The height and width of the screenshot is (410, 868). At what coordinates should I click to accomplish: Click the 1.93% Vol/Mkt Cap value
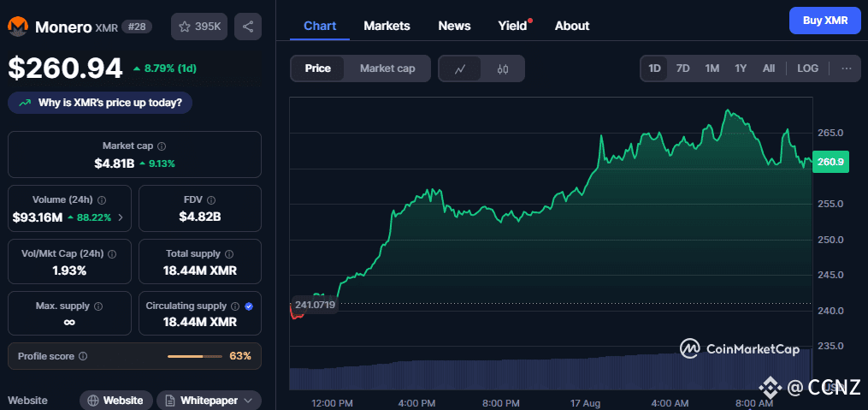coord(69,271)
